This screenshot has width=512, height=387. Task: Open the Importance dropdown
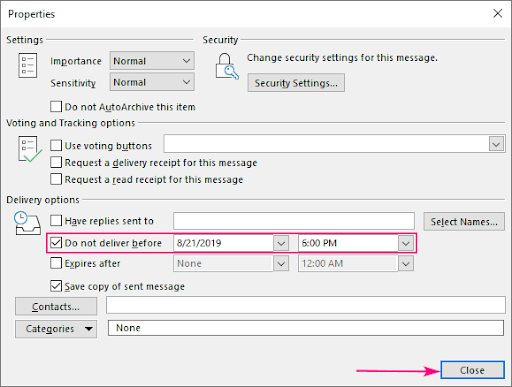click(152, 61)
